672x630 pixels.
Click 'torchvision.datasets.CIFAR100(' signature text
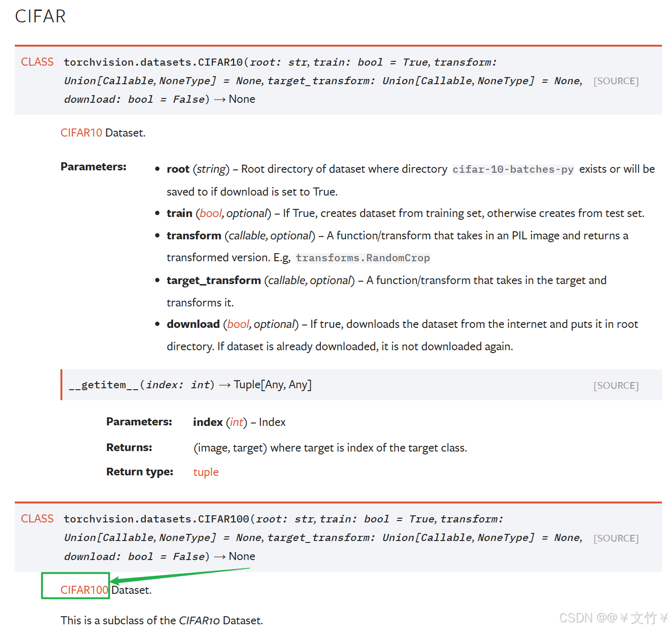tap(159, 519)
